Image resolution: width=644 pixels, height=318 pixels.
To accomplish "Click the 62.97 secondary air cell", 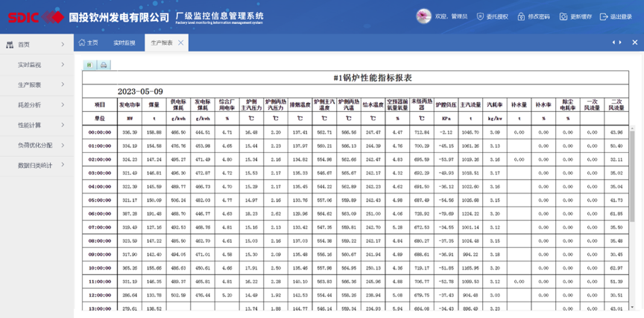I will coord(616,268).
